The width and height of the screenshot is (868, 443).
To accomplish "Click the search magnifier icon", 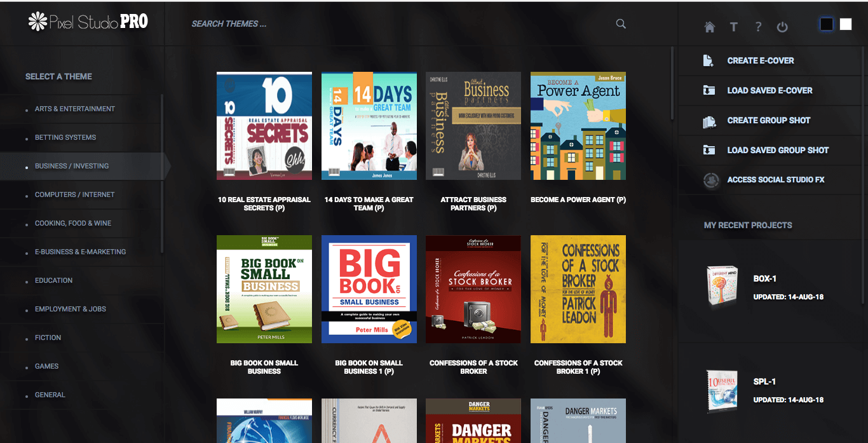I will click(621, 24).
